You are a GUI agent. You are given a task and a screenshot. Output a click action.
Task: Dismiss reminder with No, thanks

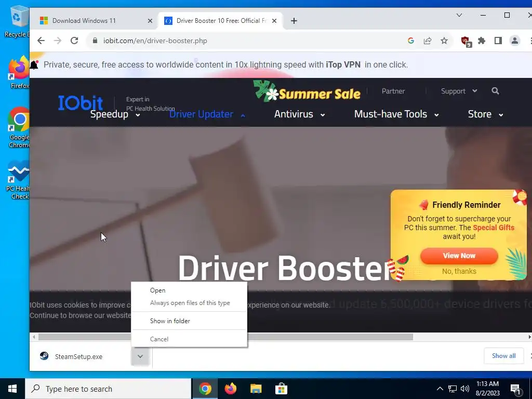click(x=459, y=271)
